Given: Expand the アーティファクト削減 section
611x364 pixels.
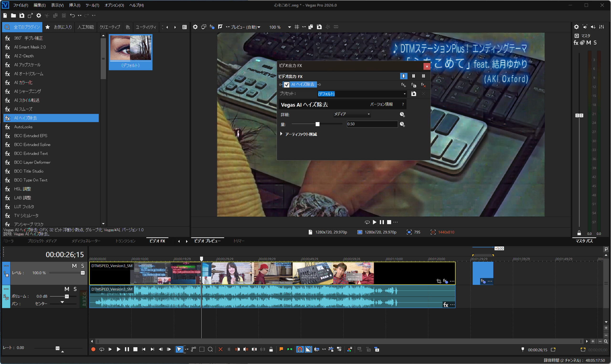Looking at the screenshot, I should click(281, 134).
